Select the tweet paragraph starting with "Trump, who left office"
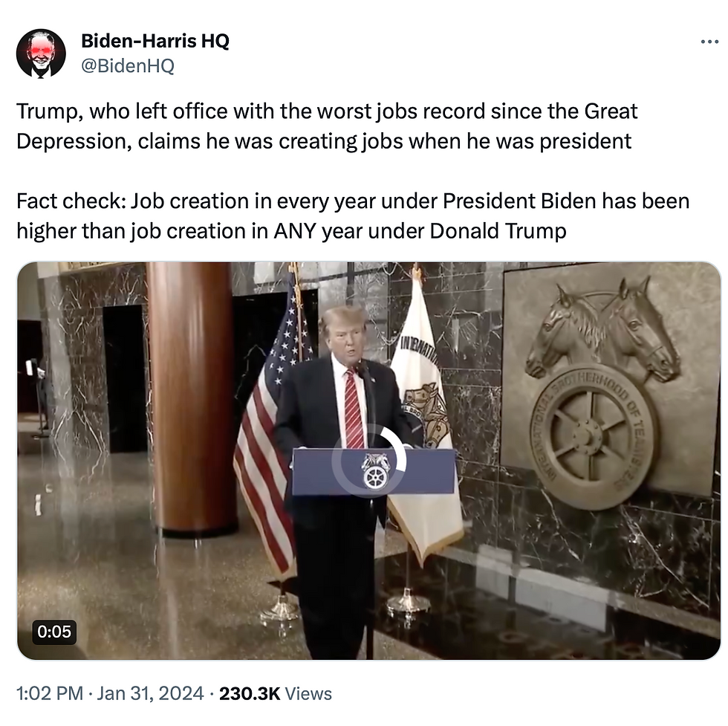 327,126
